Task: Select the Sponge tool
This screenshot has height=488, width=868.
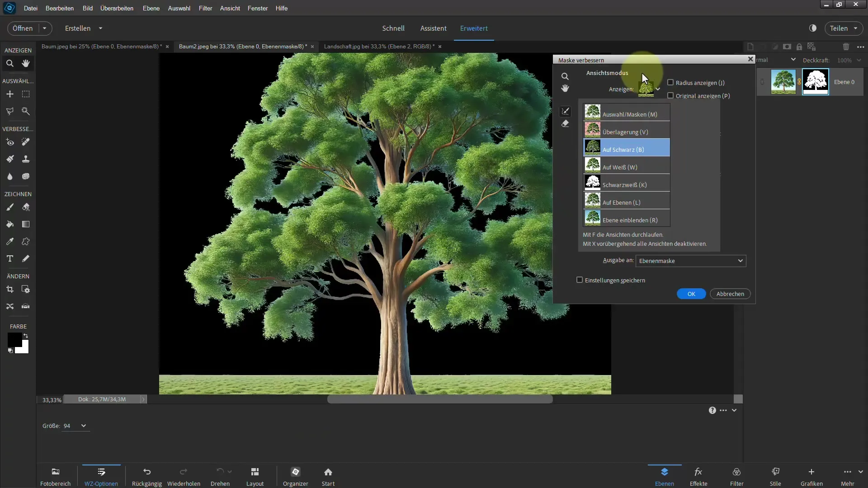Action: [x=26, y=176]
